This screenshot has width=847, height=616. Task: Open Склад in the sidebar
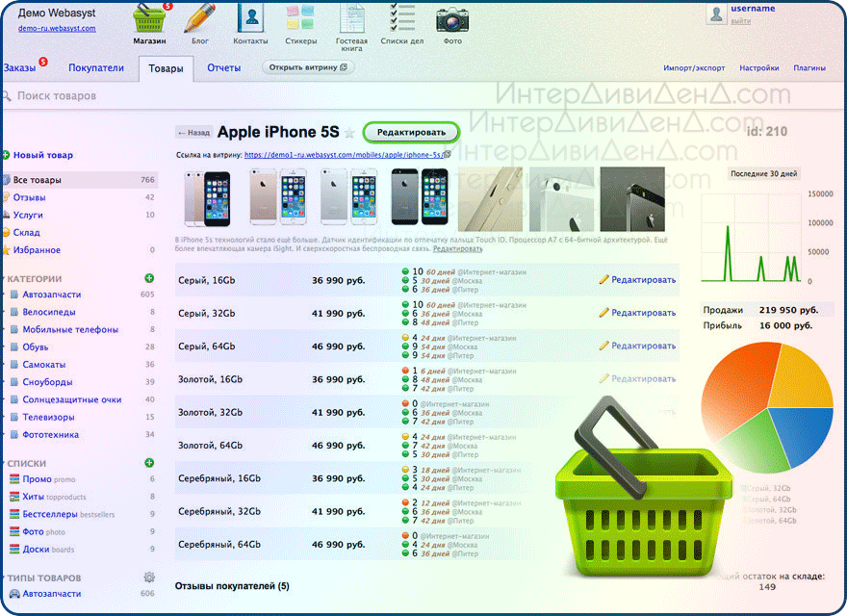pyautogui.click(x=27, y=232)
